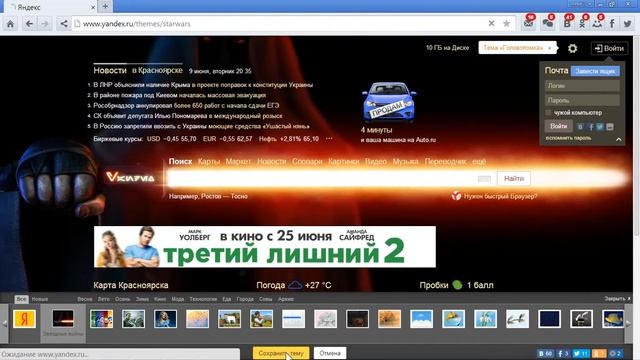Go back with the browser Back arrow
This screenshot has height=360, width=640.
29,24
